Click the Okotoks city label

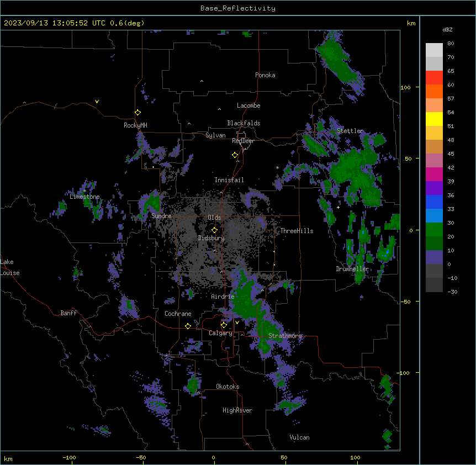[x=228, y=387]
